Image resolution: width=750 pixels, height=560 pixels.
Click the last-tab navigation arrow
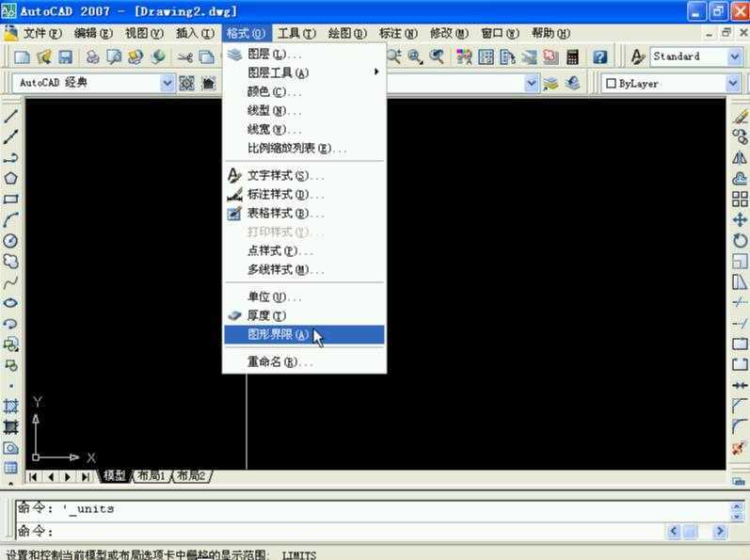[x=85, y=477]
